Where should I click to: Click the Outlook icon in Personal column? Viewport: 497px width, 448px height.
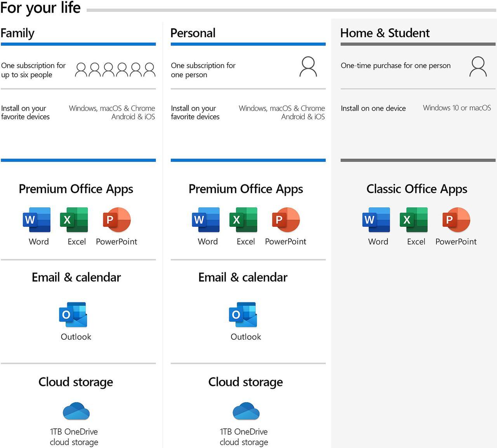(x=243, y=314)
